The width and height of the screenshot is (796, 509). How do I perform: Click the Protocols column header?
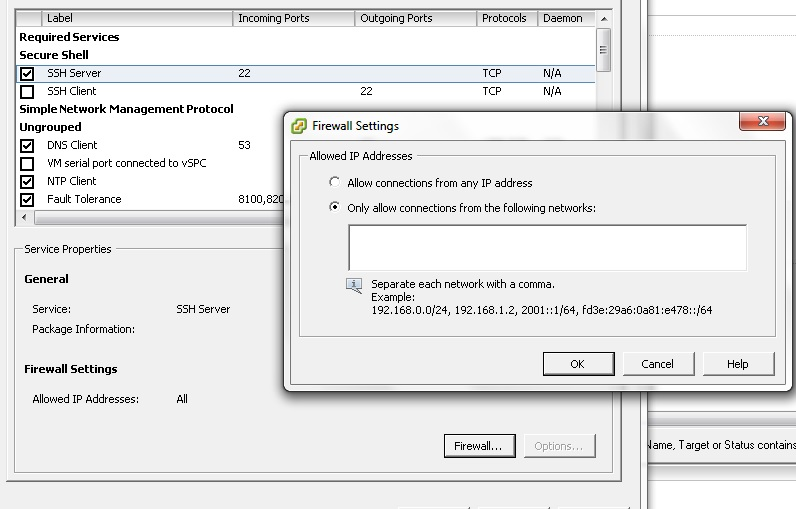click(505, 18)
